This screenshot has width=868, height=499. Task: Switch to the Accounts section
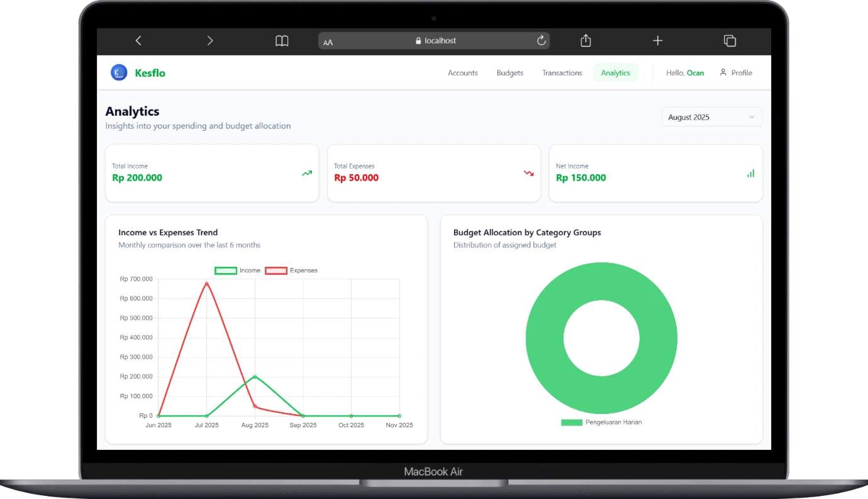tap(462, 72)
